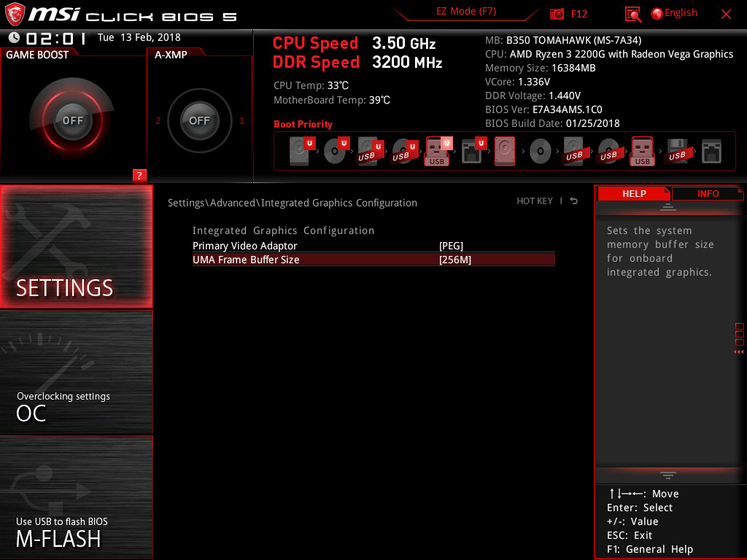Click the DDR Speed 3200 MHz reading
This screenshot has width=747, height=560.
(357, 63)
